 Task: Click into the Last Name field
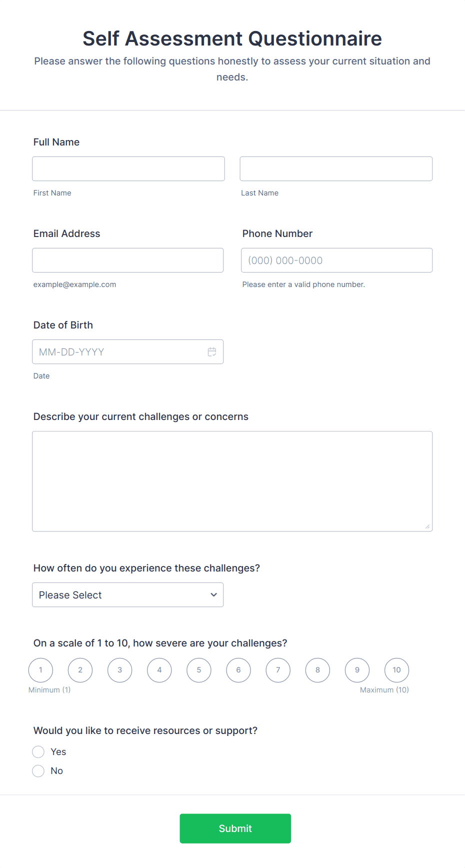(x=335, y=168)
